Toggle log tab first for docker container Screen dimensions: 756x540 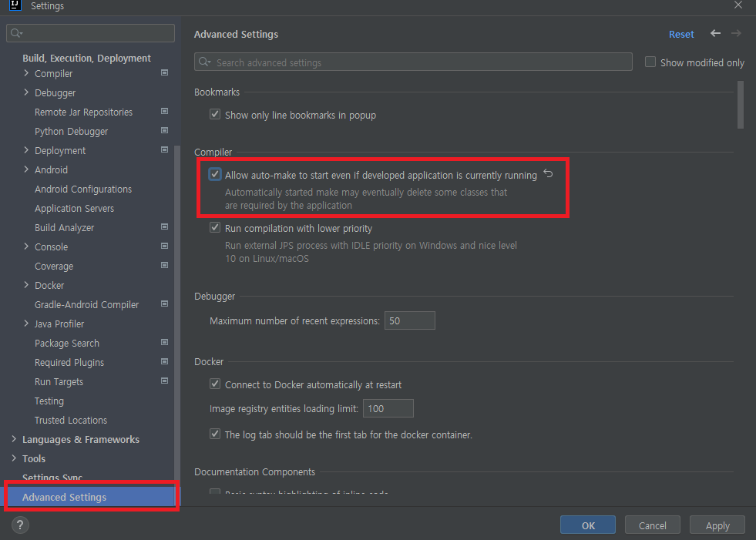pos(215,434)
